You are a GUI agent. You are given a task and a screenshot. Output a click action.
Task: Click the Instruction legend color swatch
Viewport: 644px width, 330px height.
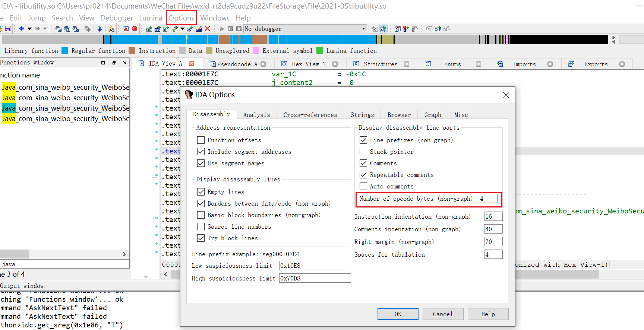pos(132,51)
